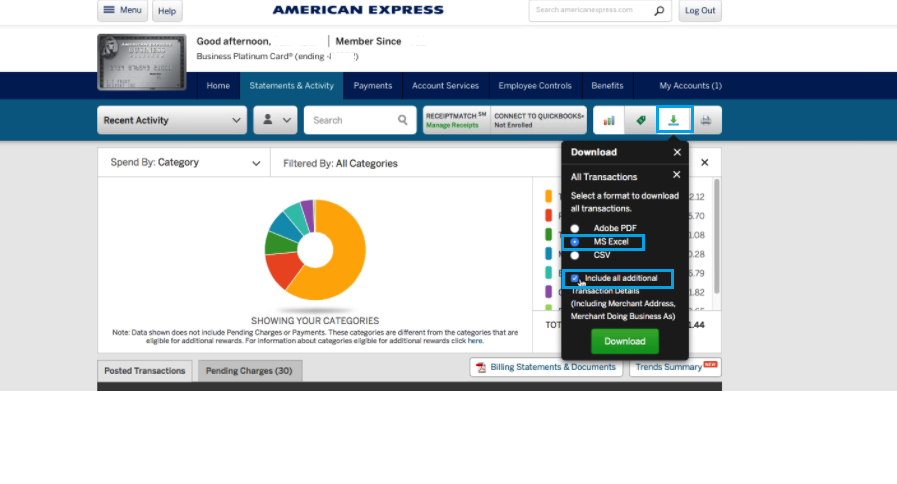Click the American Express logo
The height and width of the screenshot is (484, 897).
(x=358, y=10)
